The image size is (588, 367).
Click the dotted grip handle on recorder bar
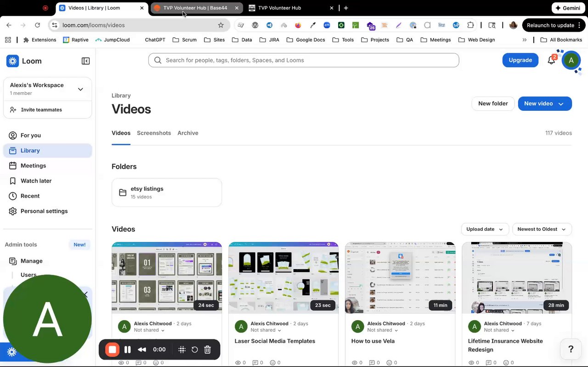(182, 350)
